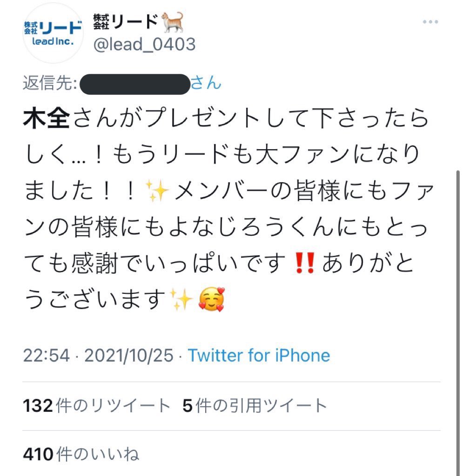Screen dimensions: 463x476
Task: Tap the tweet body text よなじろうくん line
Action: pyautogui.click(x=227, y=227)
